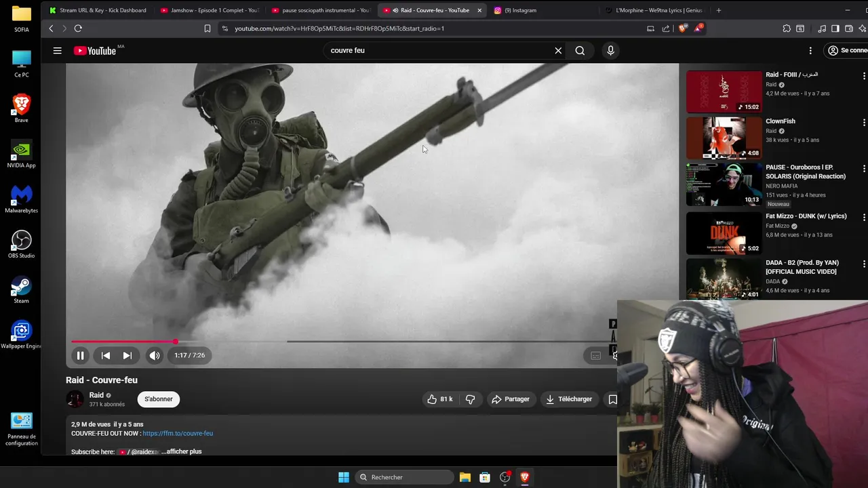The image size is (868, 488).
Task: Open YouTube settings three-dot menu
Action: click(810, 50)
